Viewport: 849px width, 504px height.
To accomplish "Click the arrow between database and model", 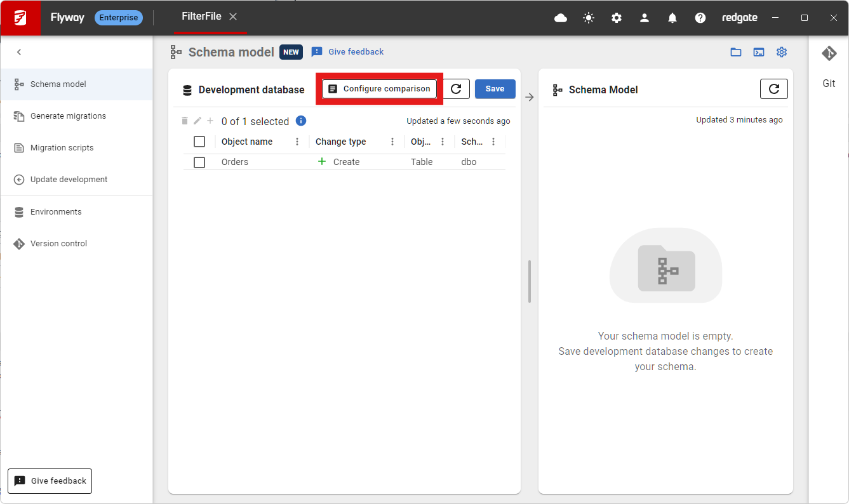I will coord(530,97).
